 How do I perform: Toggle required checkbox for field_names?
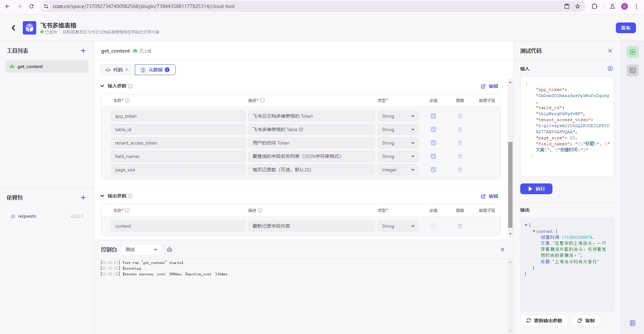click(x=433, y=156)
